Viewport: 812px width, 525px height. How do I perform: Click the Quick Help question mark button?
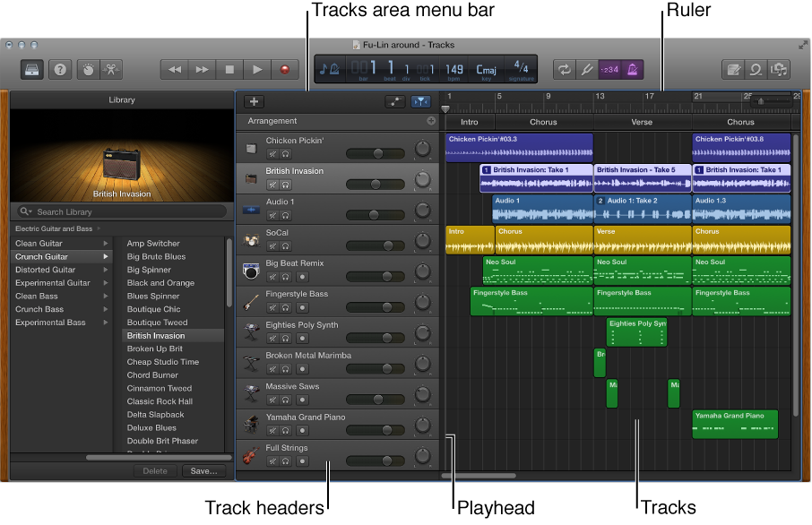click(60, 69)
